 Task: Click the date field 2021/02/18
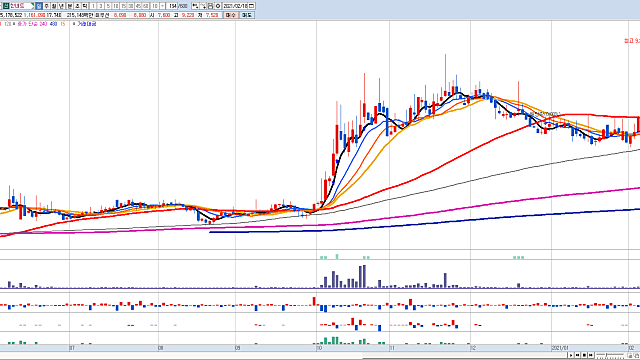[235, 6]
